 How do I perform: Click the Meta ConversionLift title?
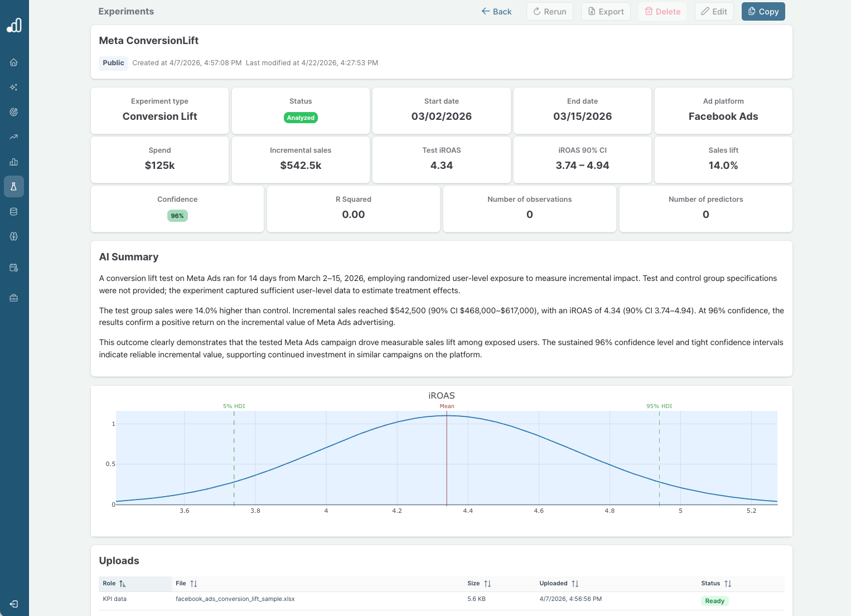tap(149, 41)
